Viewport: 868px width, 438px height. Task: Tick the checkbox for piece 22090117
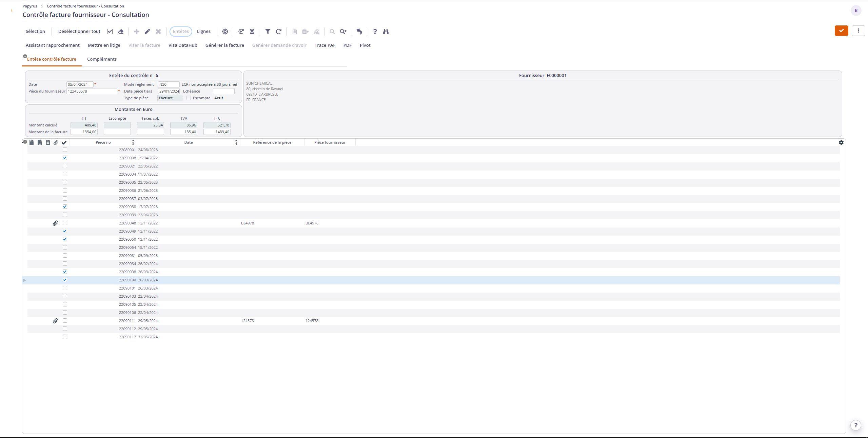(x=65, y=337)
